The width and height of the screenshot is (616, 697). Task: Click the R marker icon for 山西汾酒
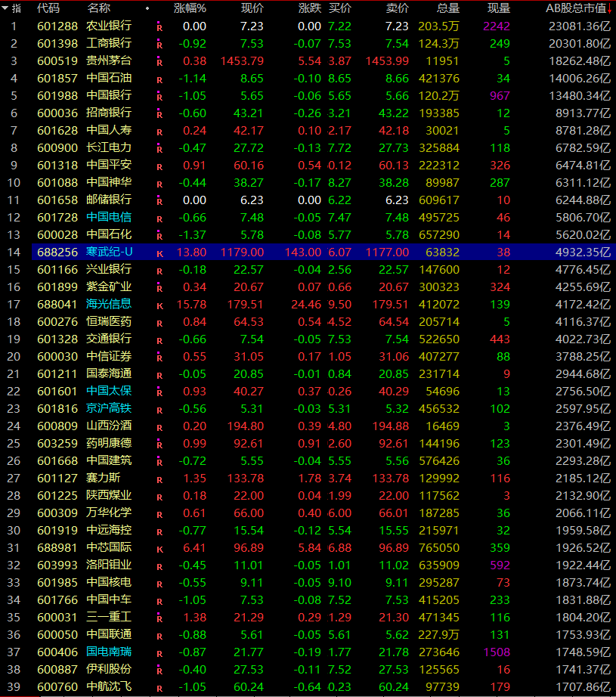coord(159,426)
